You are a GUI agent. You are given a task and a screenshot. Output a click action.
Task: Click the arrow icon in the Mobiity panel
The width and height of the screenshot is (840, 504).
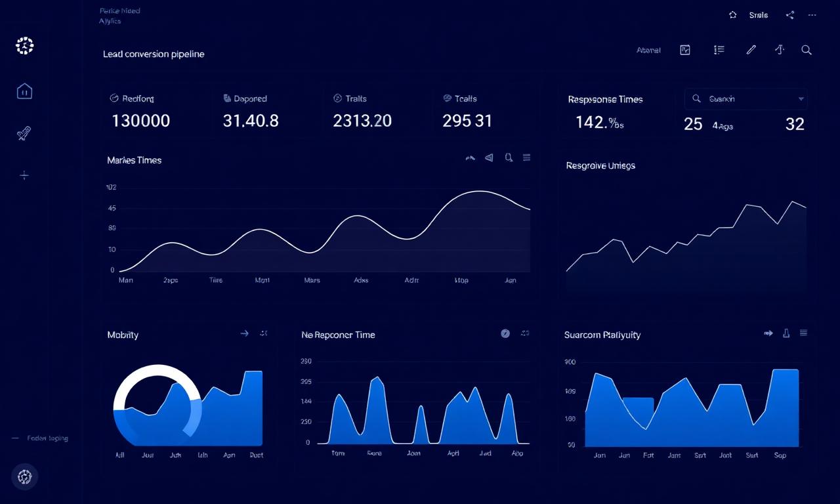244,333
